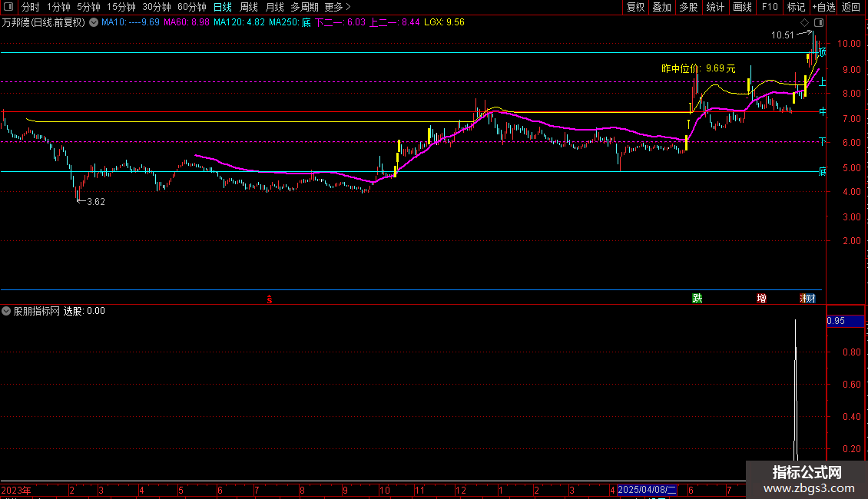
Task: Select the 5分钟 period tab
Action: pos(88,7)
